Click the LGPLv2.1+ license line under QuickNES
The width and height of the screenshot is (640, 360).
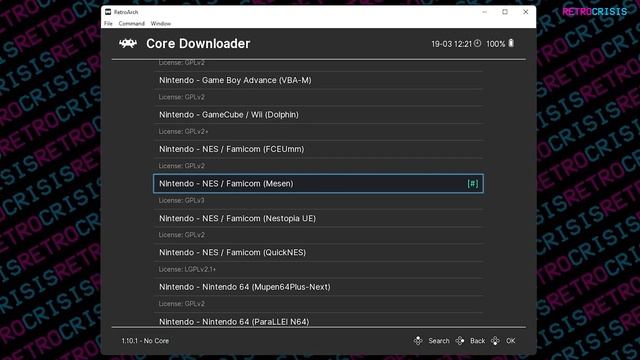187,269
